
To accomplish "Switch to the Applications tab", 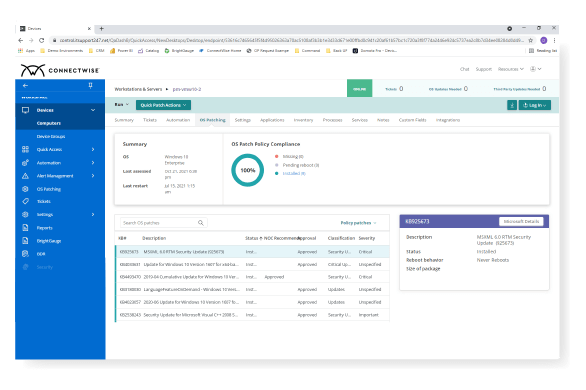I will [x=272, y=120].
